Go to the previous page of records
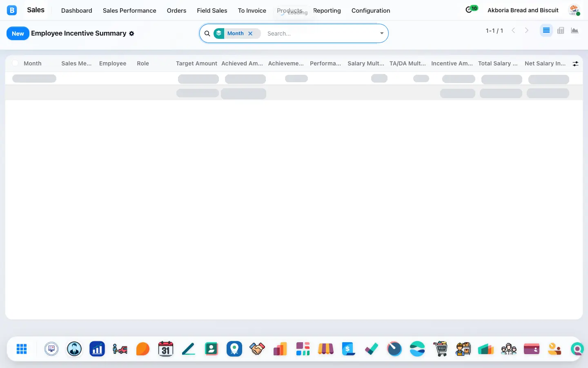 (x=514, y=31)
